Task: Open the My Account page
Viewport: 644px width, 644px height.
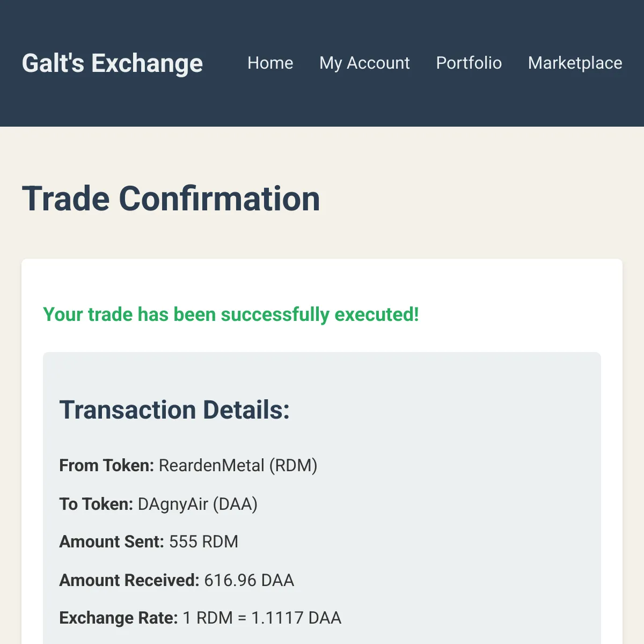Action: click(364, 63)
